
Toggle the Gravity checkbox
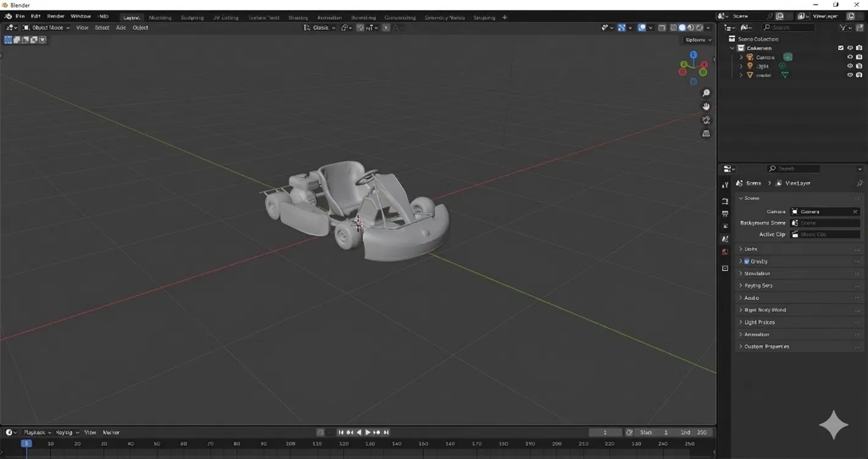(x=746, y=261)
